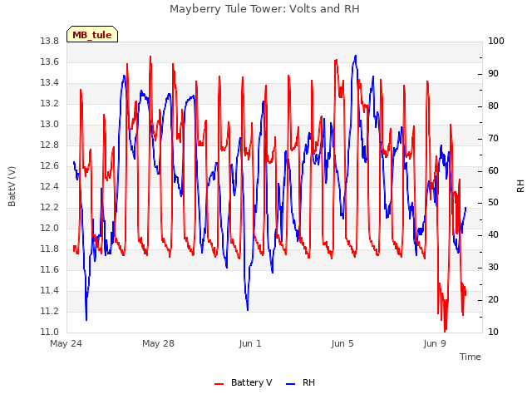Click the 13.8 voltage tick label
532x399 pixels.
click(50, 42)
